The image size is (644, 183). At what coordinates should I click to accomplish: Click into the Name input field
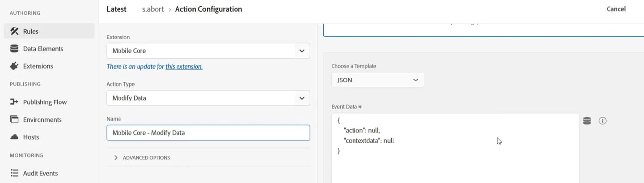208,133
